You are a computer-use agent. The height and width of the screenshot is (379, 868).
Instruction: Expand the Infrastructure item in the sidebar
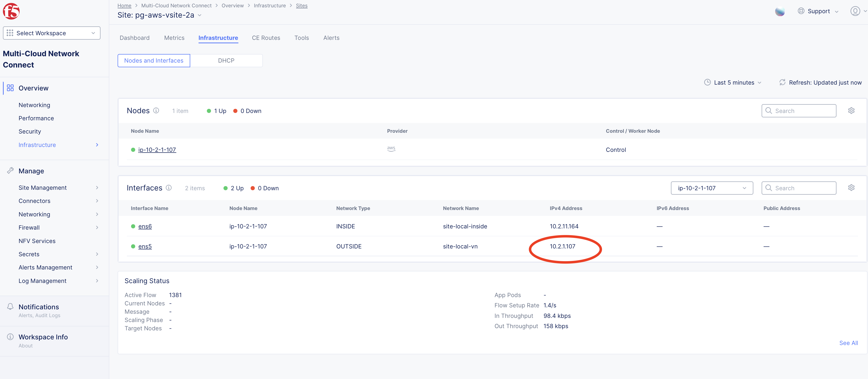97,145
